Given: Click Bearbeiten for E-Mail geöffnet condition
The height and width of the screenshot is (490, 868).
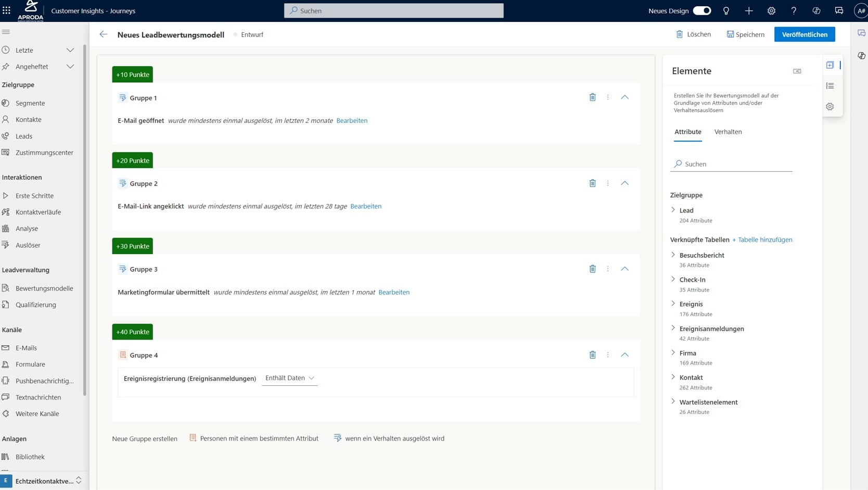Looking at the screenshot, I should (352, 120).
